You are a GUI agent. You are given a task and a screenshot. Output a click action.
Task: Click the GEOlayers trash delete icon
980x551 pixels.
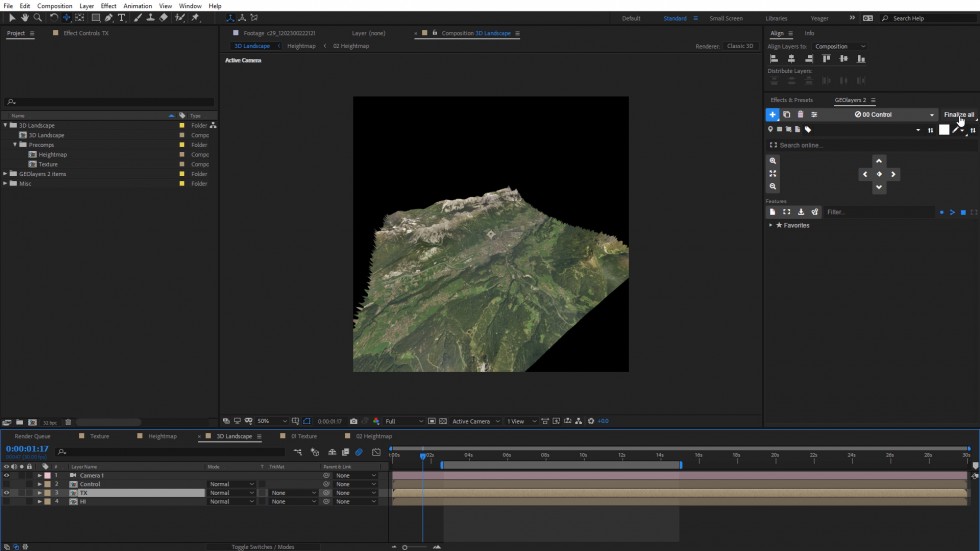[x=800, y=115]
